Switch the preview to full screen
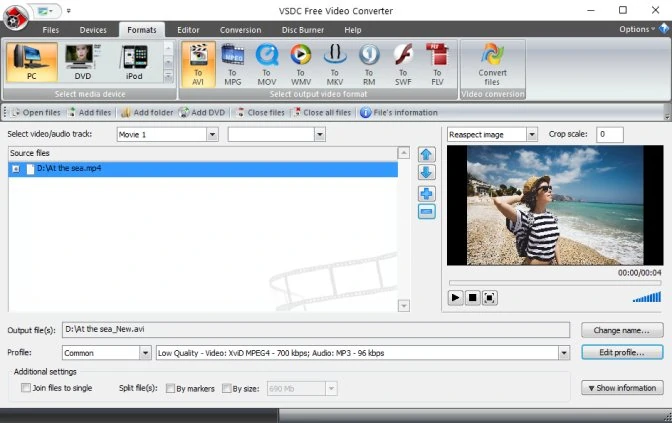Viewport: 672px width, 423px height. point(489,297)
